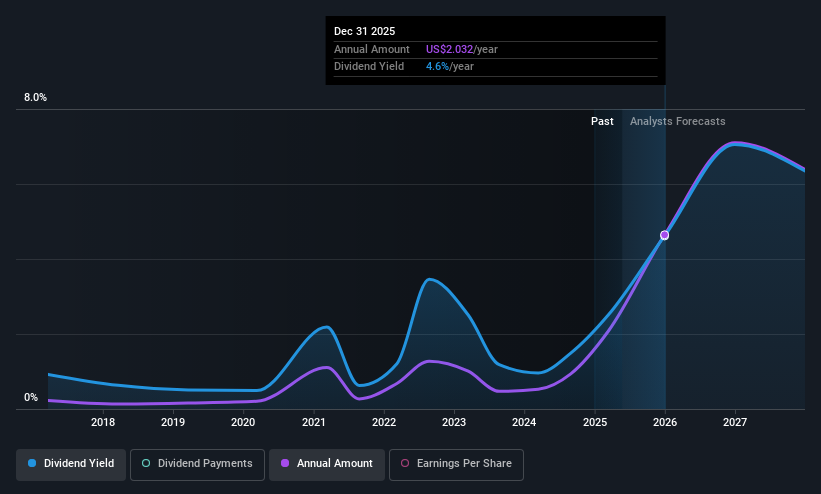The width and height of the screenshot is (821, 494).
Task: Click the 0% y-axis label
Action: point(31,398)
